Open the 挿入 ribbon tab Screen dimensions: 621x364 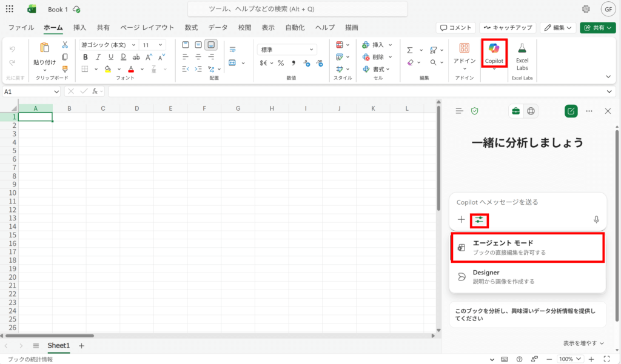pos(79,27)
